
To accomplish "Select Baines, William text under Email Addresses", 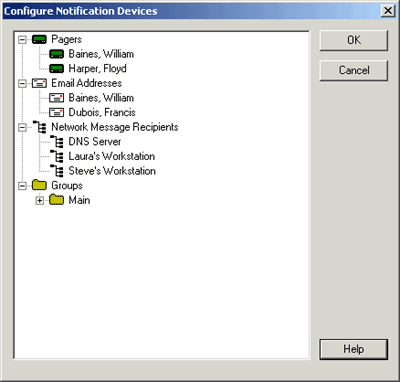I will click(x=101, y=98).
